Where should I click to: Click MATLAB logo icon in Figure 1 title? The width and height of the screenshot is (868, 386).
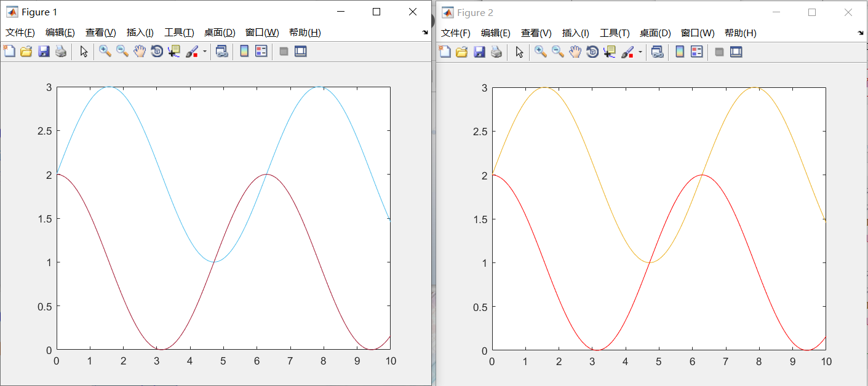click(x=12, y=12)
